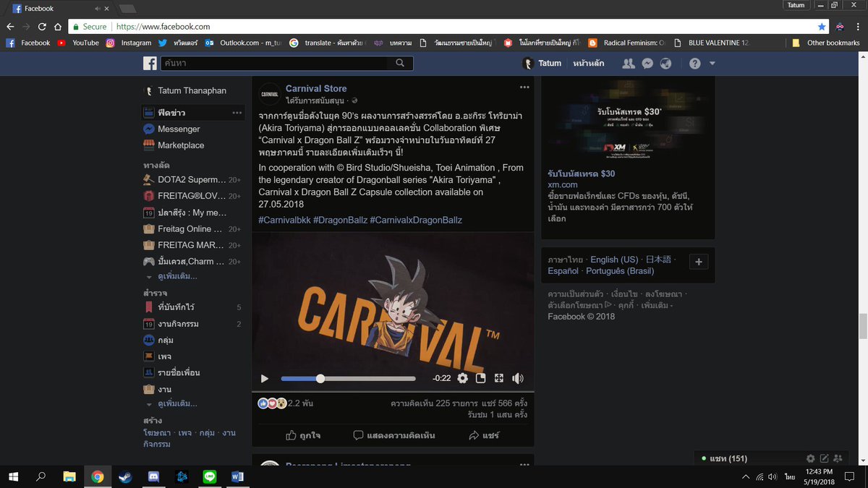Viewport: 868px width, 488px height.
Task: Open the FREITAG®LOV... shortcut group
Action: point(192,196)
